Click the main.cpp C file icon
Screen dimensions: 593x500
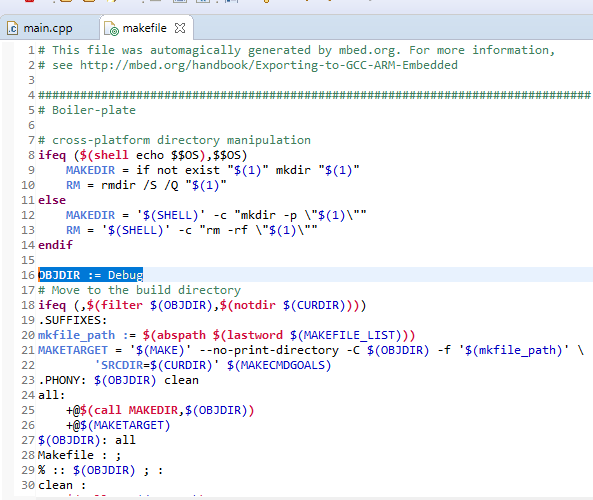tap(12, 29)
